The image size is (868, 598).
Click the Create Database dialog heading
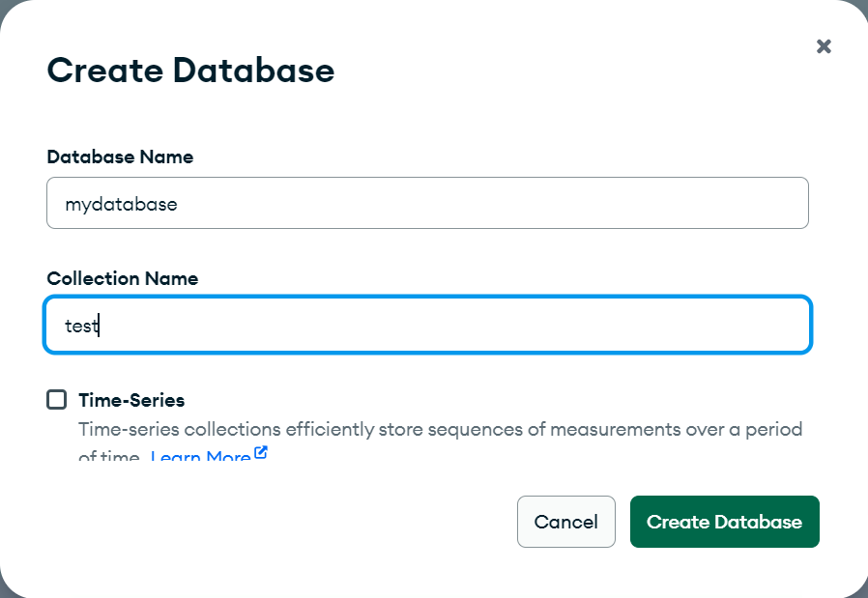[190, 71]
